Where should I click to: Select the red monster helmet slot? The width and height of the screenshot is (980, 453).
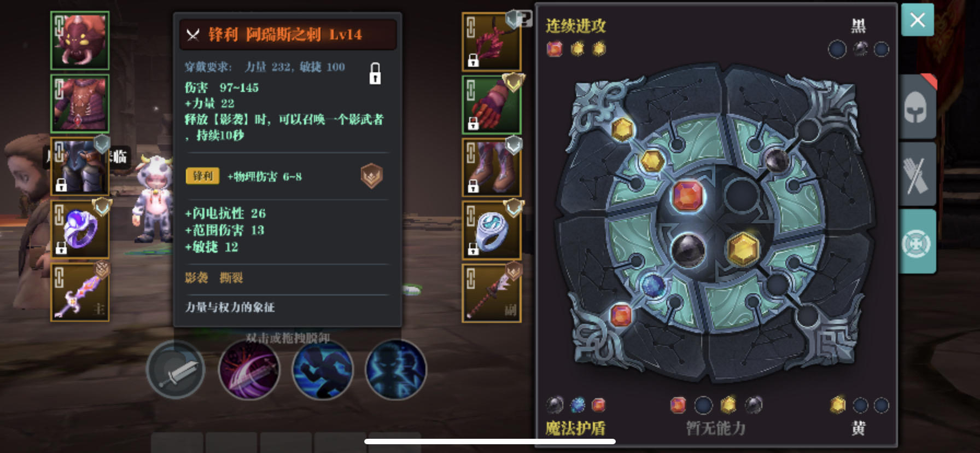(x=80, y=40)
